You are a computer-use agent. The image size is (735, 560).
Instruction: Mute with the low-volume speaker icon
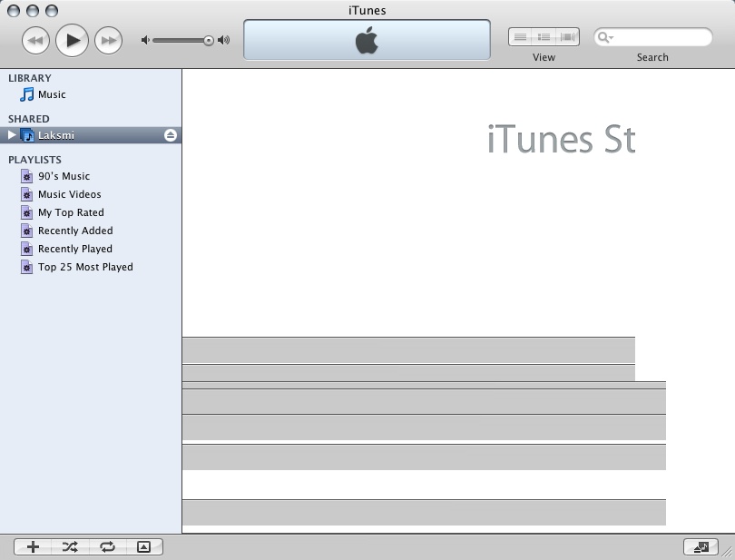click(x=145, y=40)
